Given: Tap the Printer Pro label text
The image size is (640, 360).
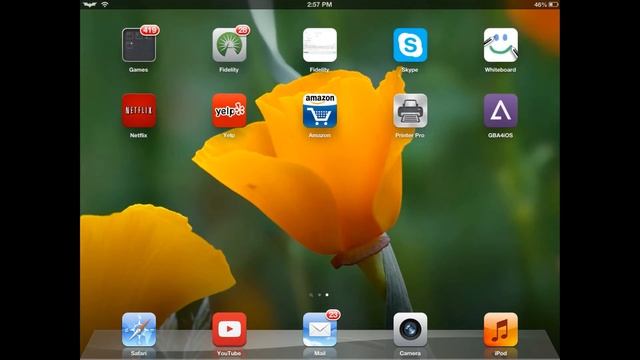Looking at the screenshot, I should click(410, 135).
